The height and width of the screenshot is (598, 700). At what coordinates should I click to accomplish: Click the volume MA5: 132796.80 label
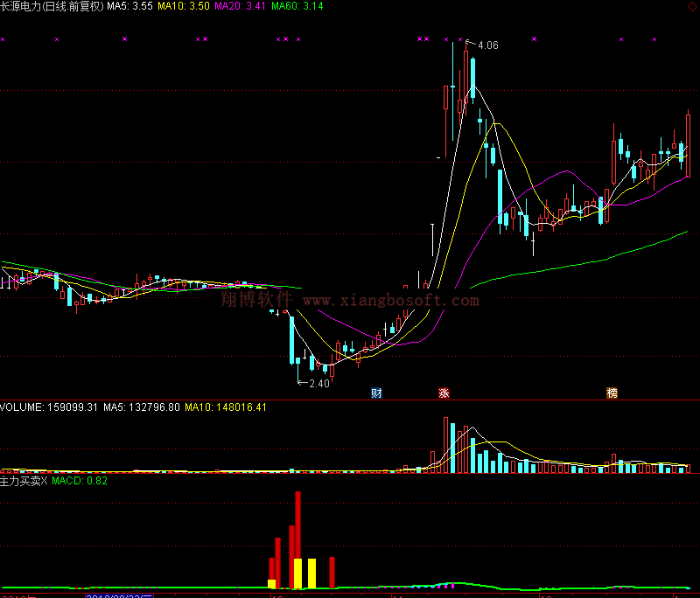click(x=142, y=407)
